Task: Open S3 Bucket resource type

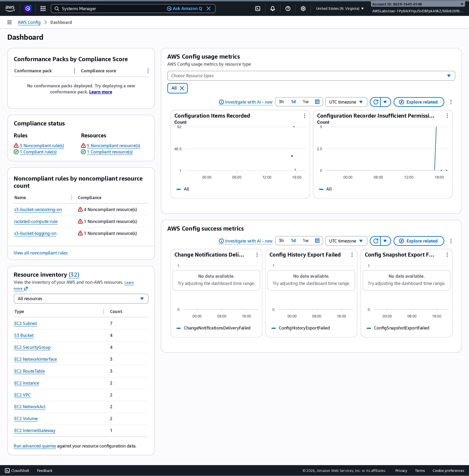Action: [x=24, y=335]
